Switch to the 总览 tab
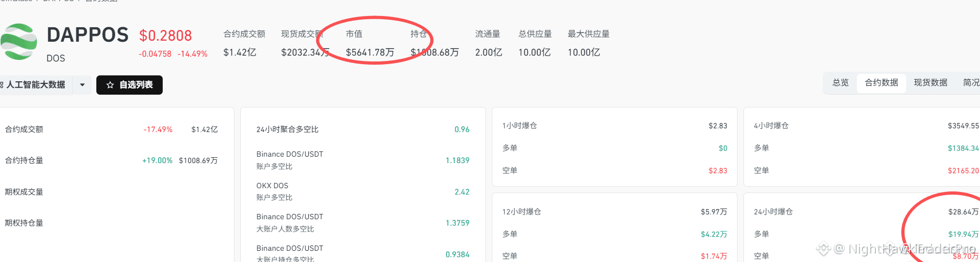980x262 pixels. click(x=840, y=83)
